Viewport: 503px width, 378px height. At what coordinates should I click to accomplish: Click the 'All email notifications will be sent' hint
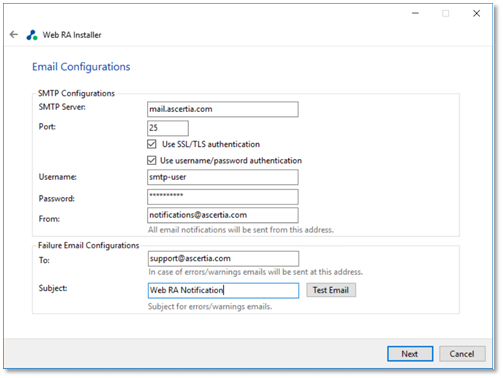tap(241, 230)
